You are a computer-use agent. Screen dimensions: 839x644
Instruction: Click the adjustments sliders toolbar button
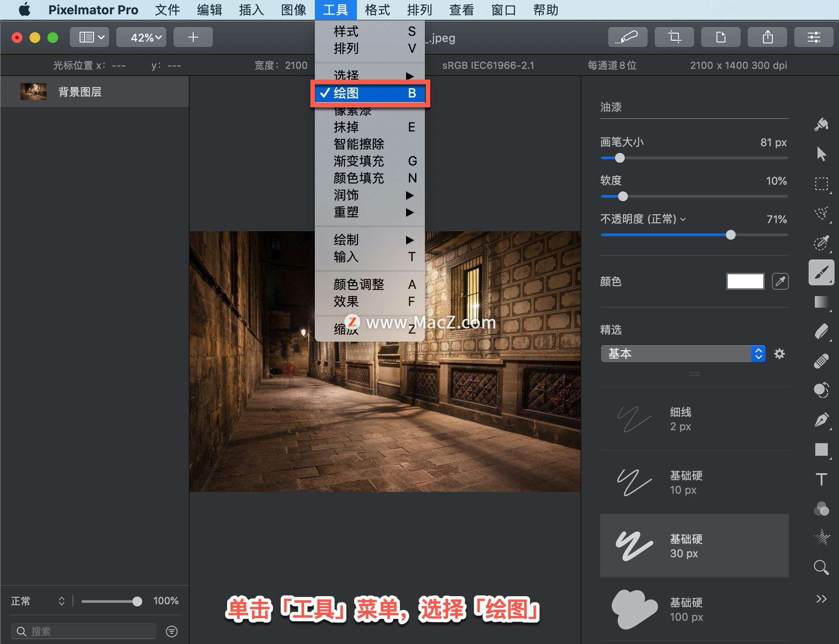point(814,37)
